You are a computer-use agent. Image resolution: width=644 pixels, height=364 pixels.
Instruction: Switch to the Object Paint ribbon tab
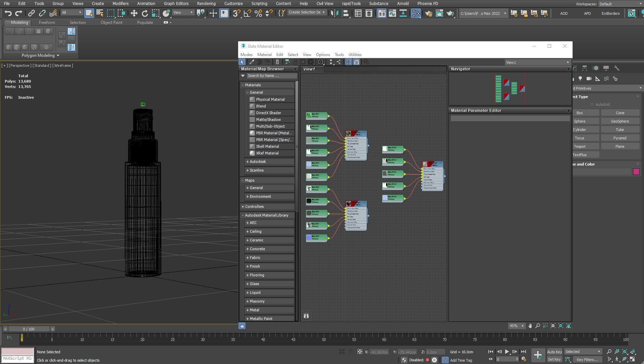click(x=111, y=22)
